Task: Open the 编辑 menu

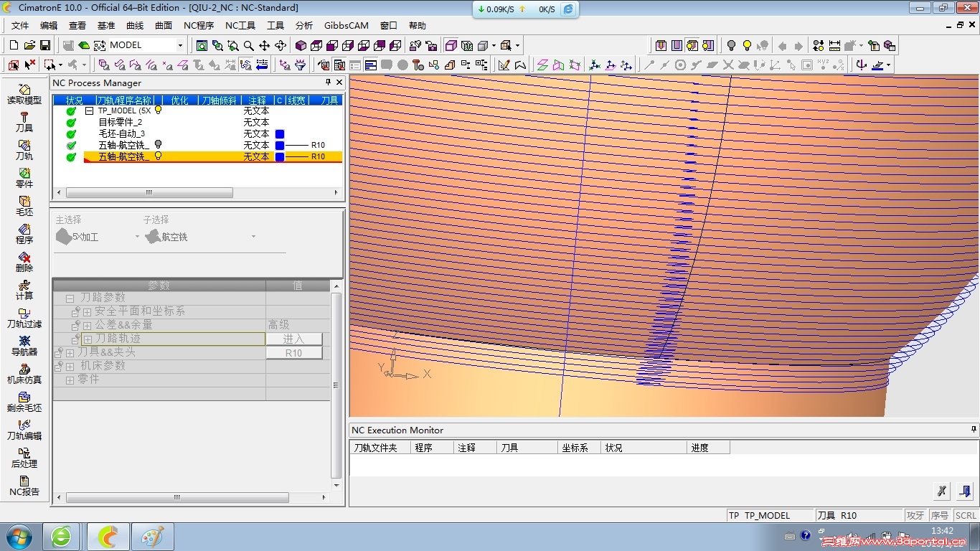Action: (x=49, y=25)
